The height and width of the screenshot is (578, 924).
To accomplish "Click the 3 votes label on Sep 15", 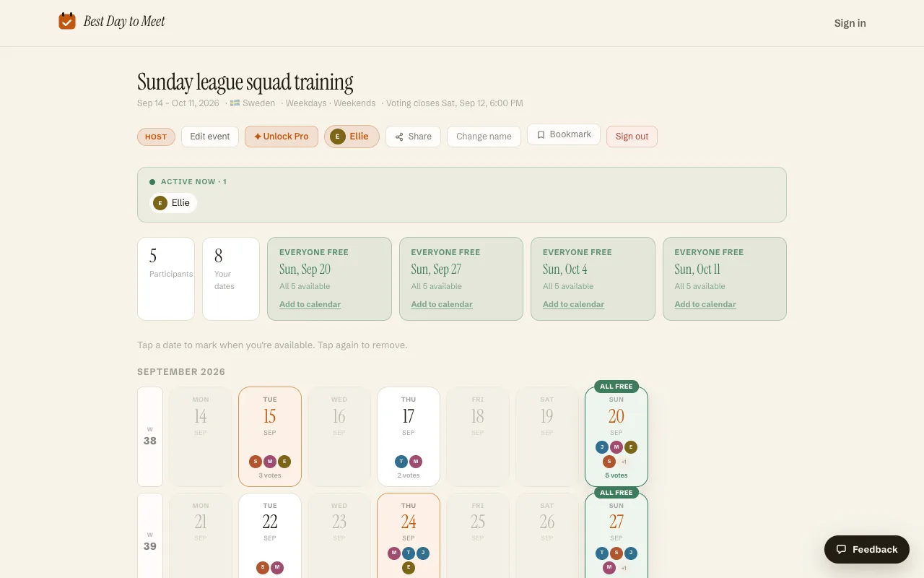I will [x=270, y=475].
